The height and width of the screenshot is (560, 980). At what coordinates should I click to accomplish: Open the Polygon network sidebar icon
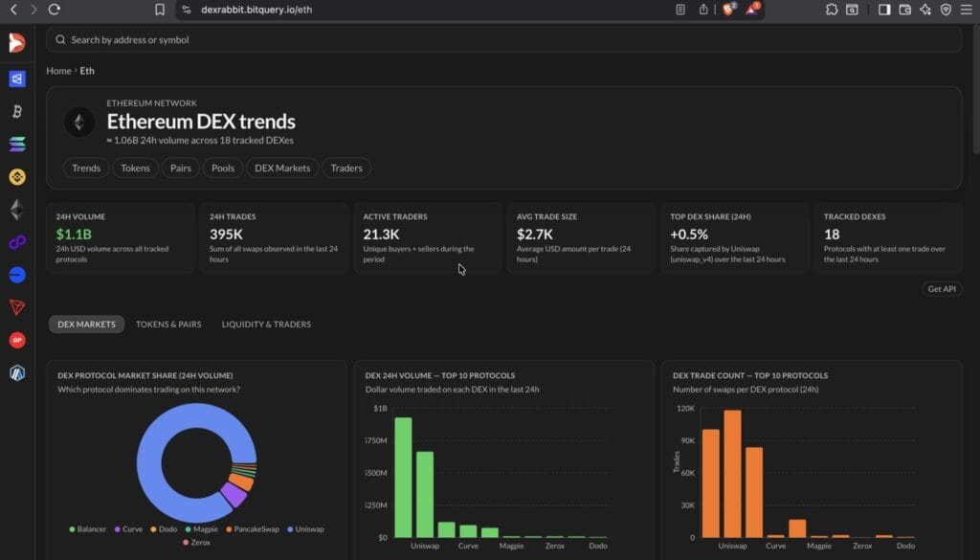(16, 242)
